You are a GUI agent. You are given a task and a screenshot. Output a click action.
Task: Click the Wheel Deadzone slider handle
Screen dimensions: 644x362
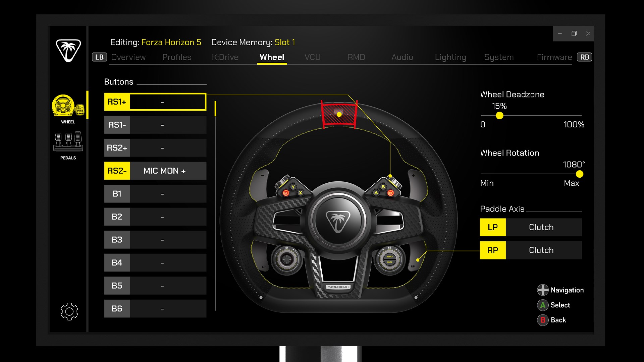tap(499, 116)
